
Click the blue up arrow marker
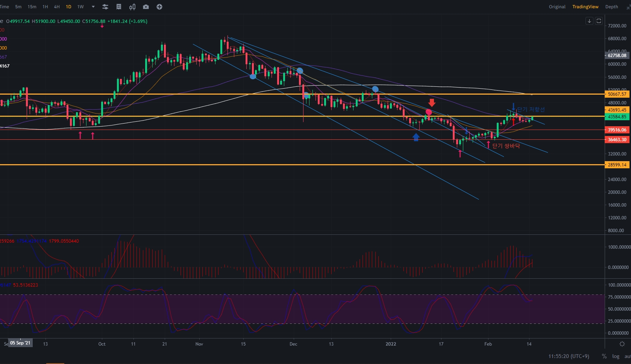click(x=416, y=137)
